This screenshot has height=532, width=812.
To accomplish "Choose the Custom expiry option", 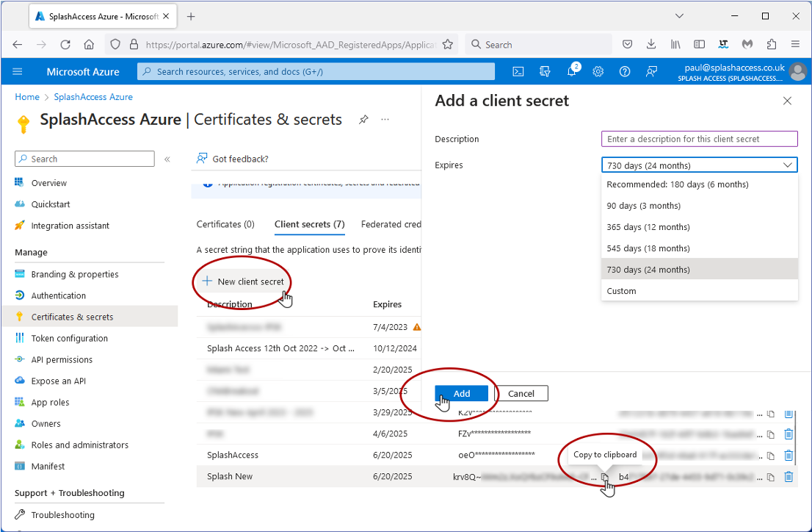I will point(699,291).
